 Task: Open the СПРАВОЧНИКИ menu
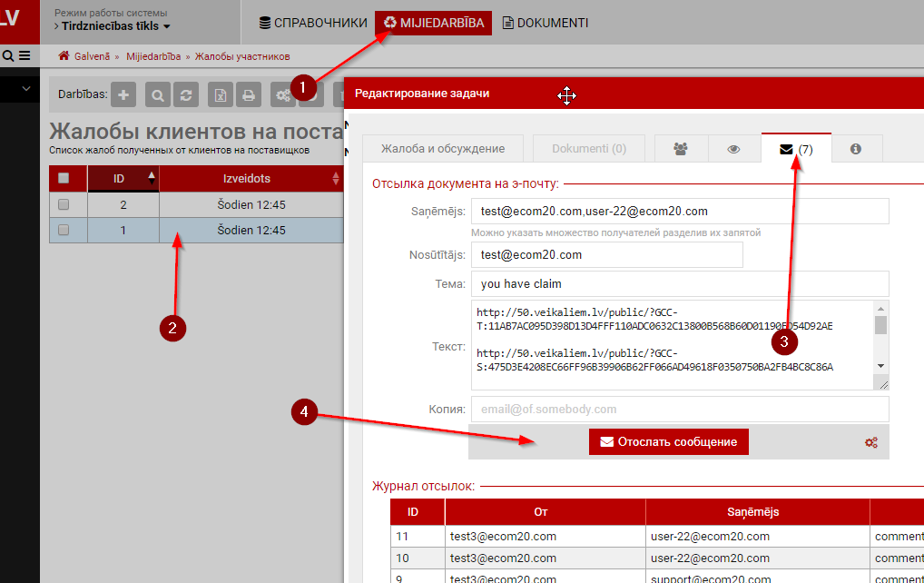pos(312,23)
